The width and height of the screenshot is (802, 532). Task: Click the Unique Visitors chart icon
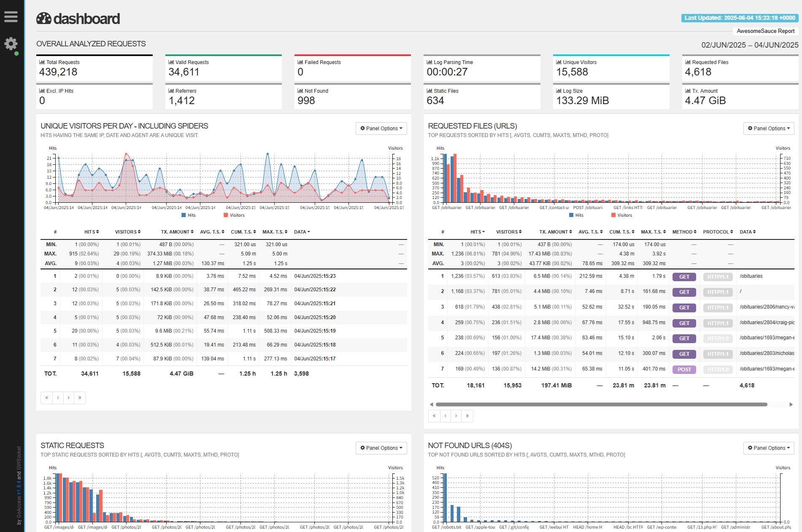[559, 62]
